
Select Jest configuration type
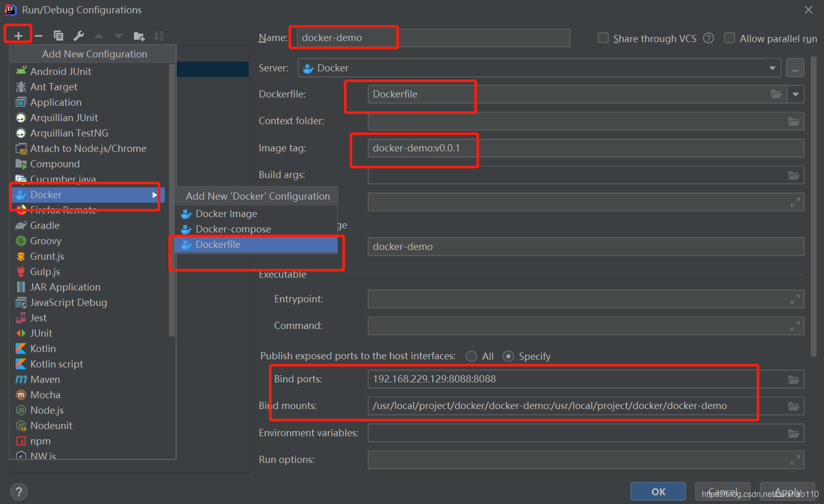90,318
